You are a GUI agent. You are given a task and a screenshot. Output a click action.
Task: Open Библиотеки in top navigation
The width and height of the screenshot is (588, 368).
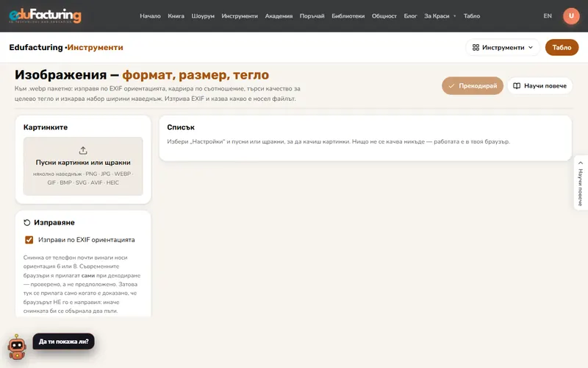(x=348, y=16)
